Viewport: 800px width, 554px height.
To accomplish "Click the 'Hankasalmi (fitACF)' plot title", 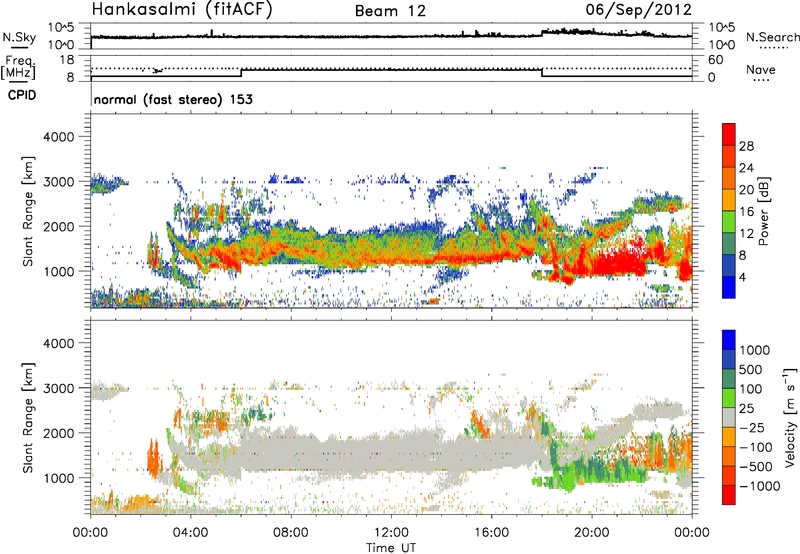I will (182, 10).
